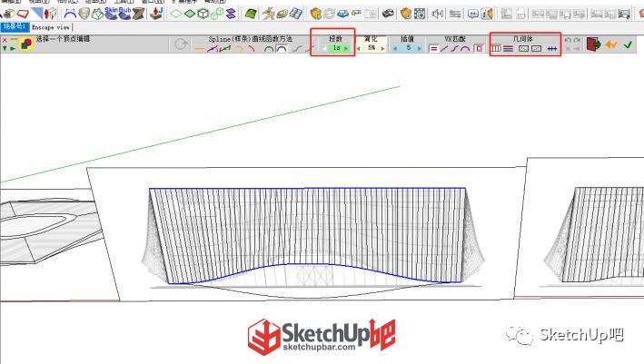Click the blue stacked planes icon

[x=231, y=14]
